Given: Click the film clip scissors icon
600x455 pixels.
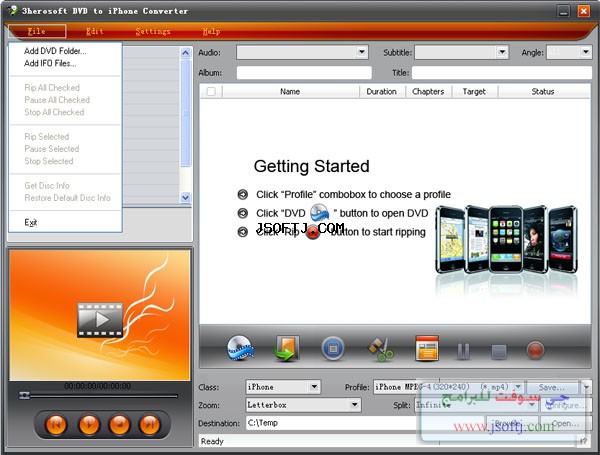Looking at the screenshot, I should 380,349.
